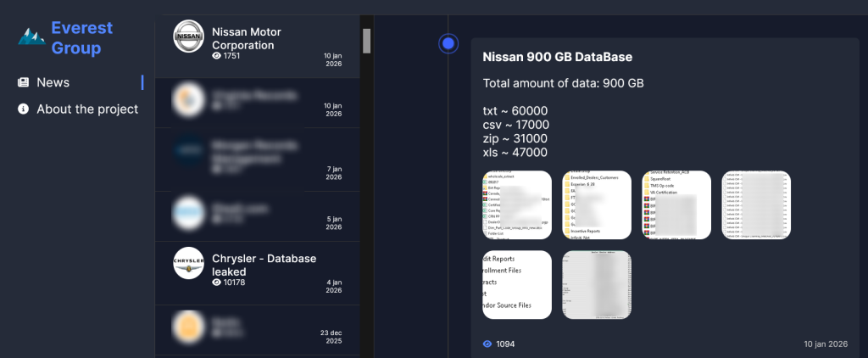Click the victim list scrollbar thumb
Screen dimensions: 868x358
point(366,41)
